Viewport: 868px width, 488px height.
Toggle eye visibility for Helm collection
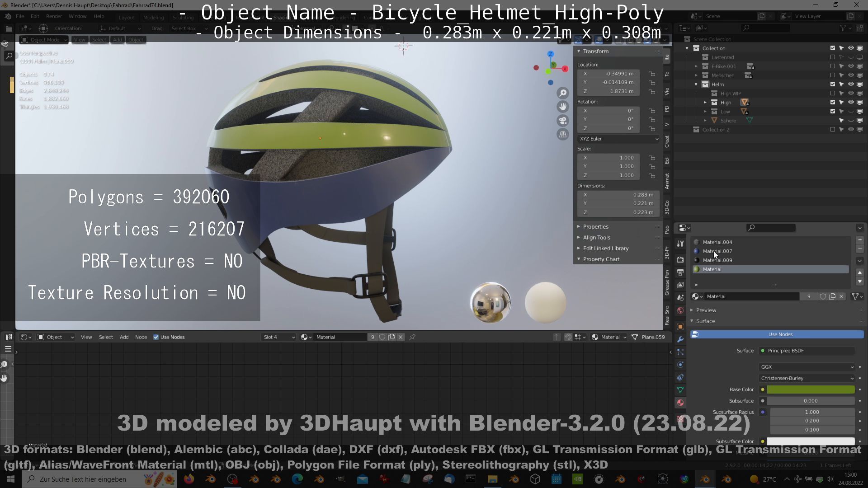pyautogui.click(x=851, y=84)
